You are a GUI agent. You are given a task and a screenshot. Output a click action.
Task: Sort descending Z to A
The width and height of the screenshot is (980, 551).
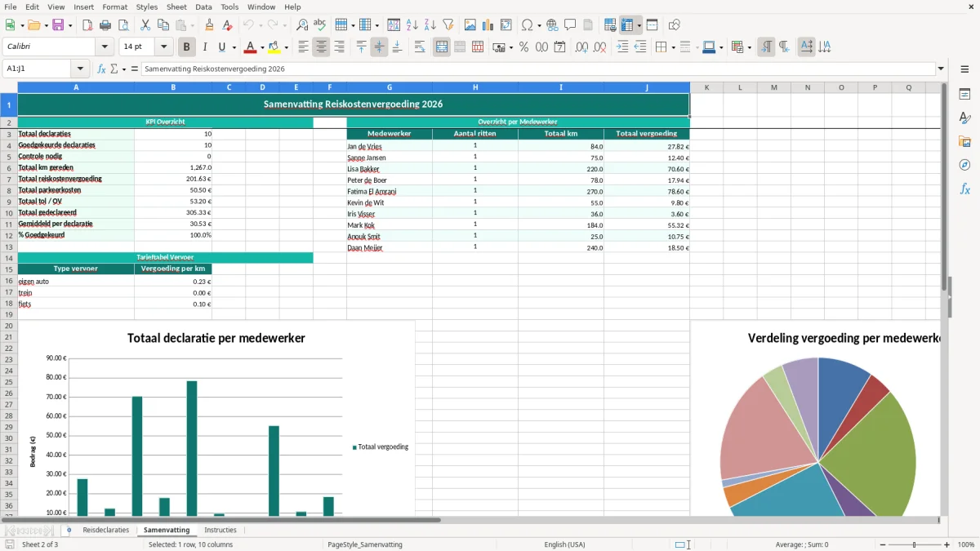coord(430,25)
